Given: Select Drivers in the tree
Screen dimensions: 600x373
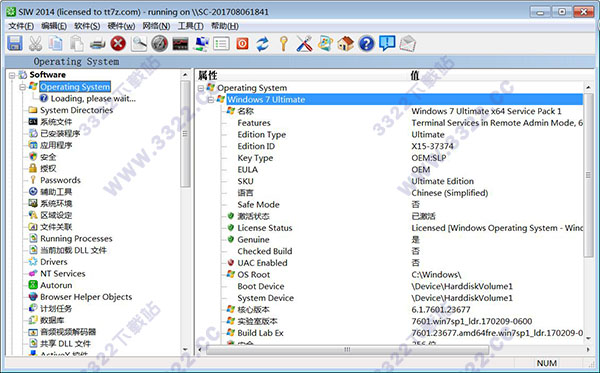Looking at the screenshot, I should click(54, 262).
